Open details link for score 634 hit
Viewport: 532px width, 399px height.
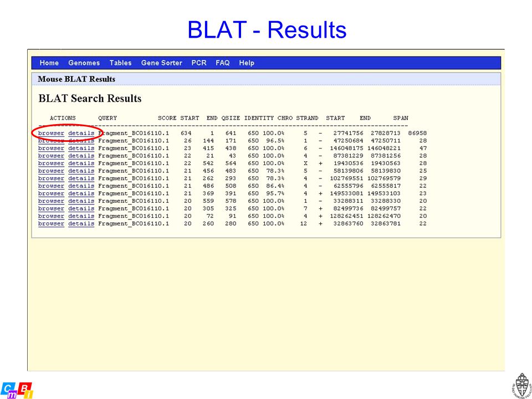[x=81, y=133]
